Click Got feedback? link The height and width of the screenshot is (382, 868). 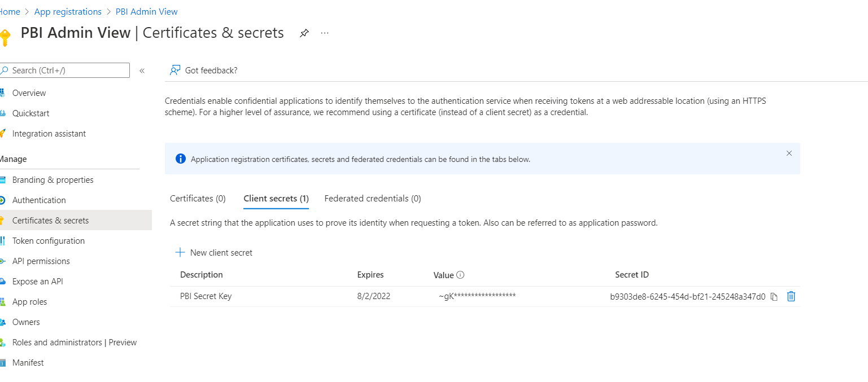click(x=211, y=71)
